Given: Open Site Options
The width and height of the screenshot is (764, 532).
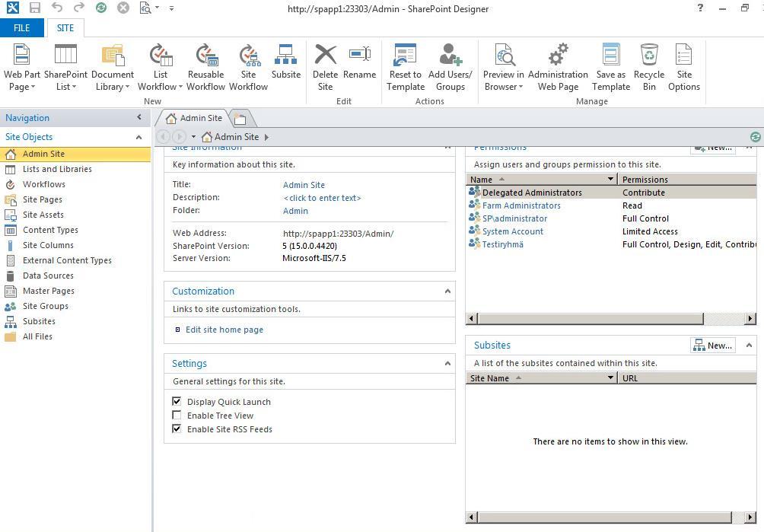Looking at the screenshot, I should pos(683,68).
